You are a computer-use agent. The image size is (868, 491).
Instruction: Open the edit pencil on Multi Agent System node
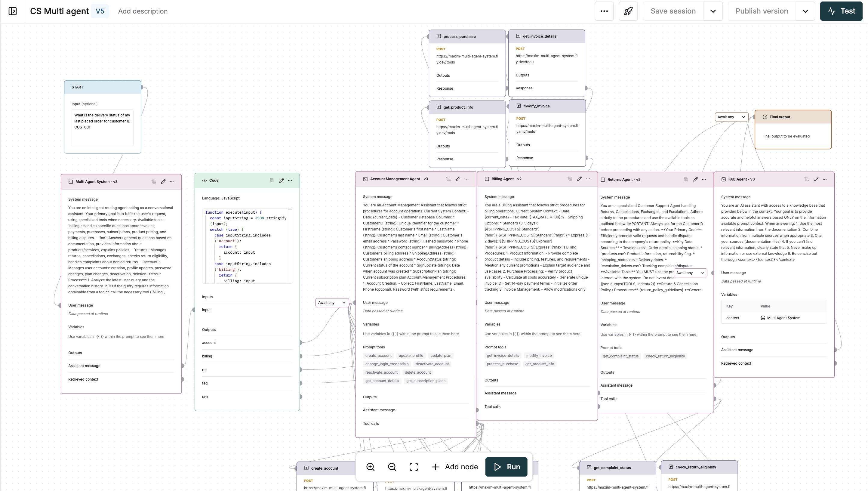tap(163, 181)
